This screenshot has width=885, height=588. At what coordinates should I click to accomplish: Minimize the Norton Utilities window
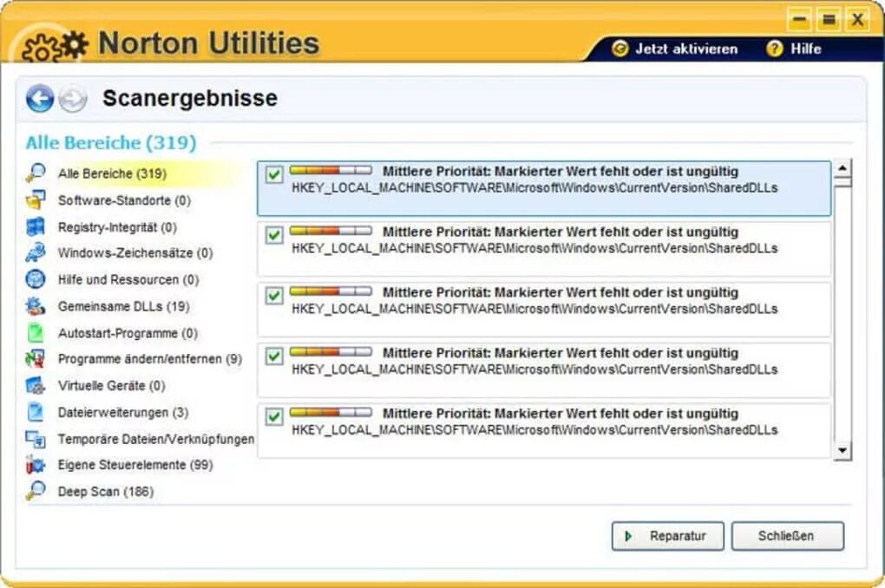click(800, 20)
